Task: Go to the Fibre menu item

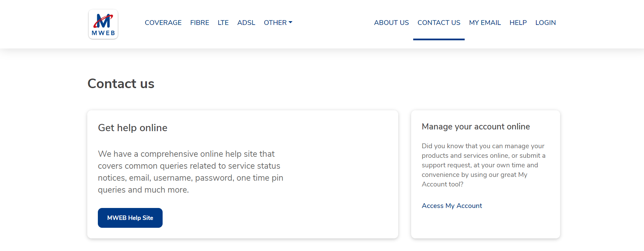Action: pos(200,23)
